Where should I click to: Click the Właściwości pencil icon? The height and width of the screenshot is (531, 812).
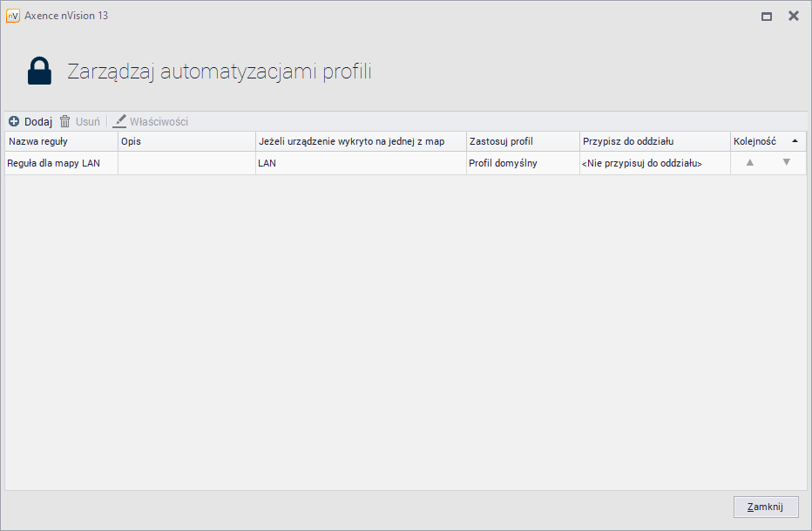[x=120, y=122]
